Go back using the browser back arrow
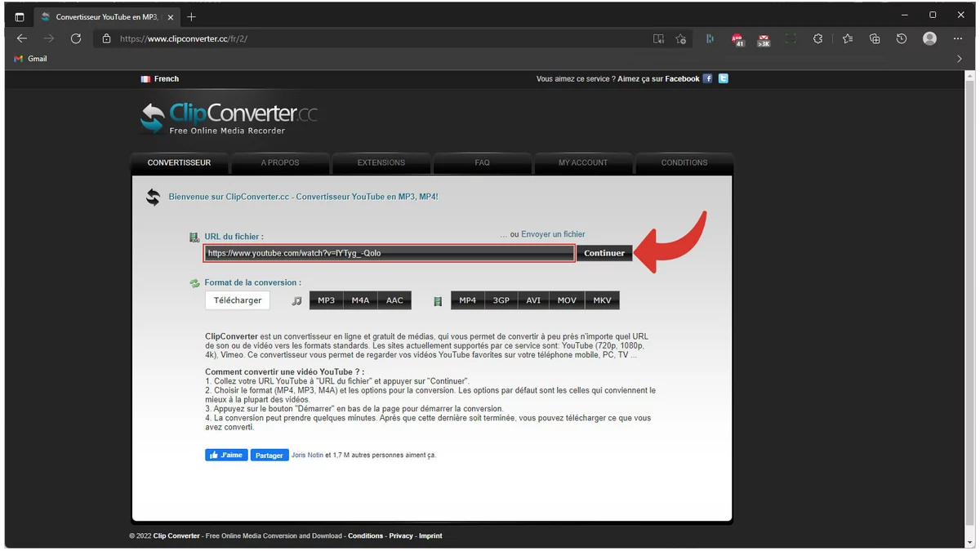Image resolution: width=980 pixels, height=551 pixels. [22, 38]
